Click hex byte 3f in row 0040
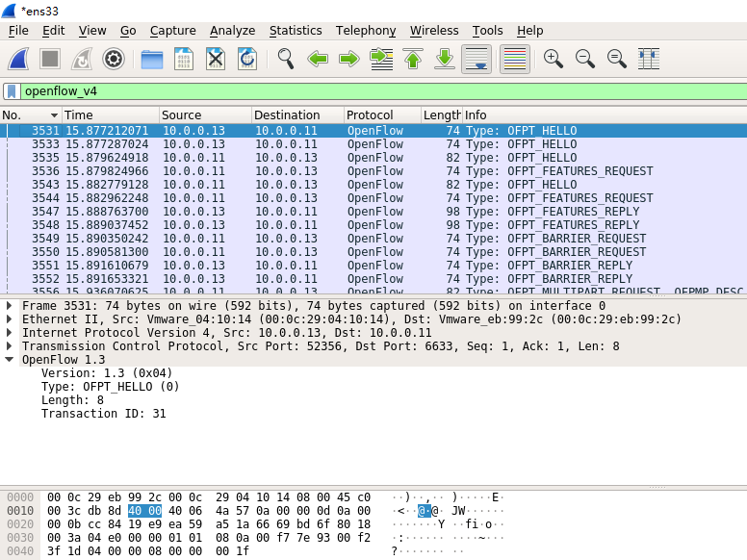The height and width of the screenshot is (560, 747). [x=54, y=551]
